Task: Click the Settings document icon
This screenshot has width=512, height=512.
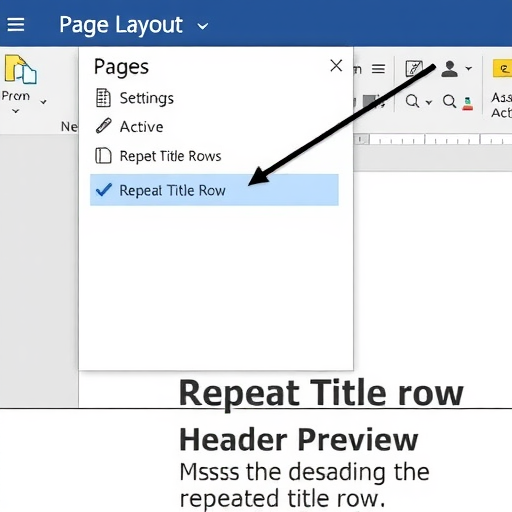Action: (103, 98)
